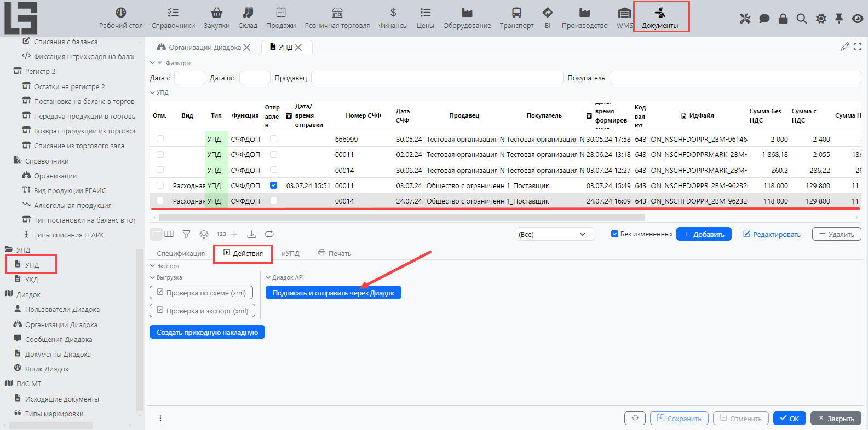
Task: Open the '(Все)' dropdown
Action: click(554, 234)
